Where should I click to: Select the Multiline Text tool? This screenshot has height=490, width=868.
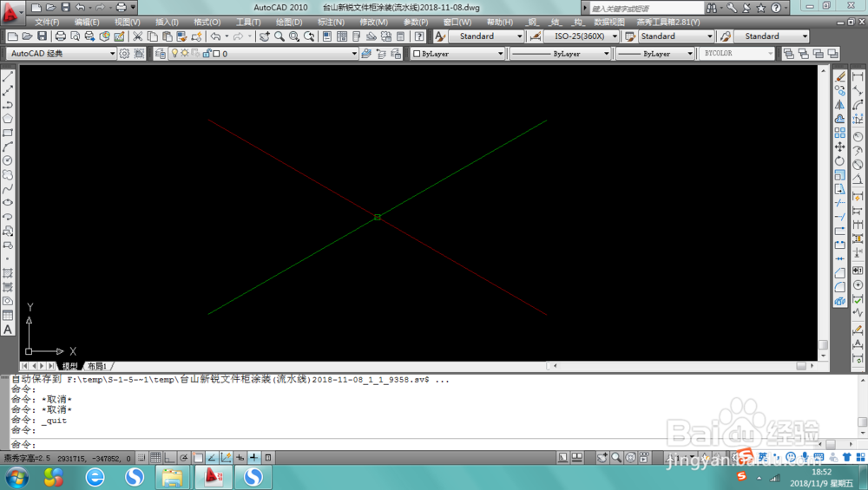coord(8,330)
